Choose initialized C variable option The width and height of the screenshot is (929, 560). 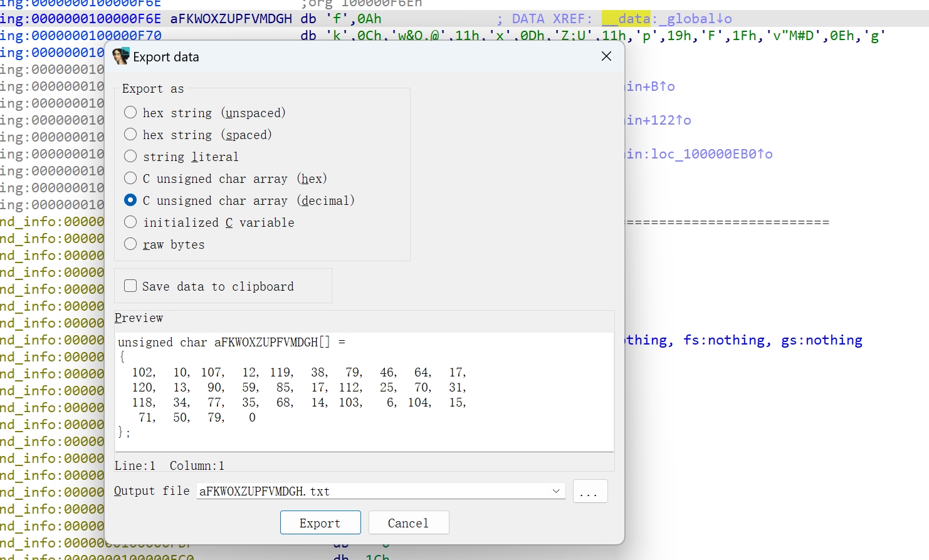[x=130, y=222]
